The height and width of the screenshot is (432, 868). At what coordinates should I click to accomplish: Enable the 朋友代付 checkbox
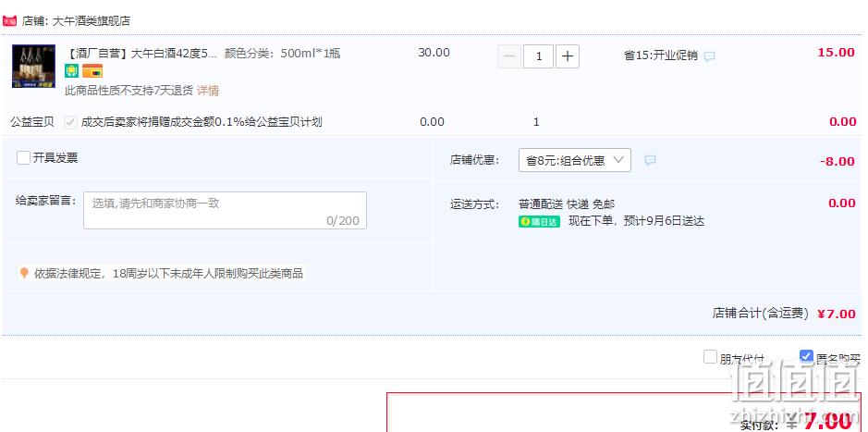pos(710,357)
